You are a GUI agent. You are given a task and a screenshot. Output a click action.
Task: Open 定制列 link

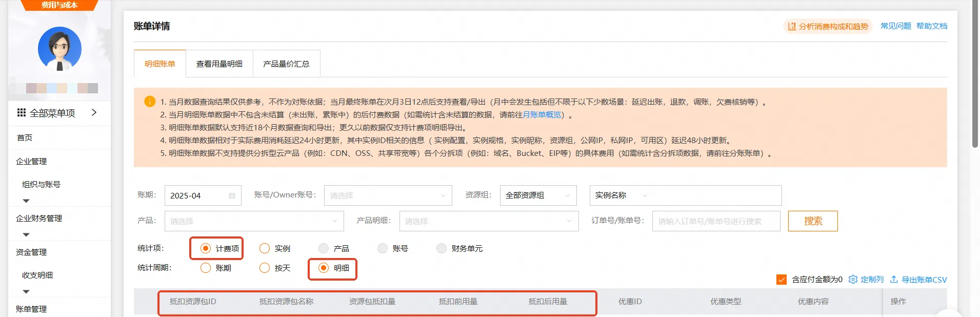[x=872, y=280]
